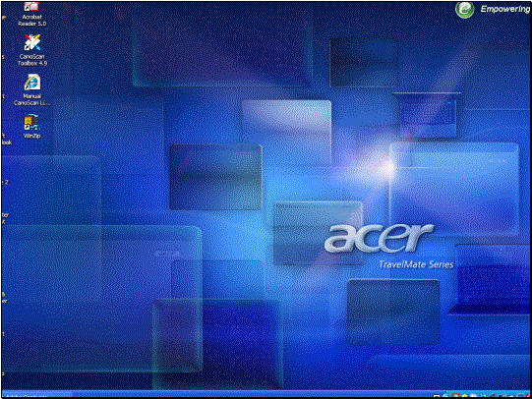Click the empty middle area of taskbar
The height and width of the screenshot is (399, 532).
coord(251,395)
